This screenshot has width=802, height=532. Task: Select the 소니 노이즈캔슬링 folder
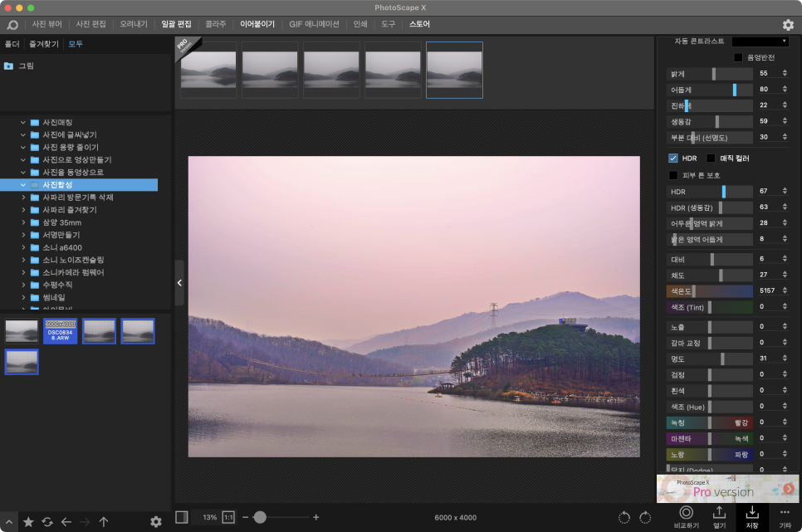coord(73,261)
